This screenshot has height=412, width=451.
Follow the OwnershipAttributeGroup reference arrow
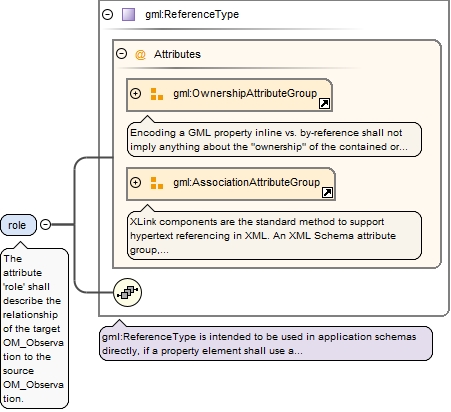[324, 104]
